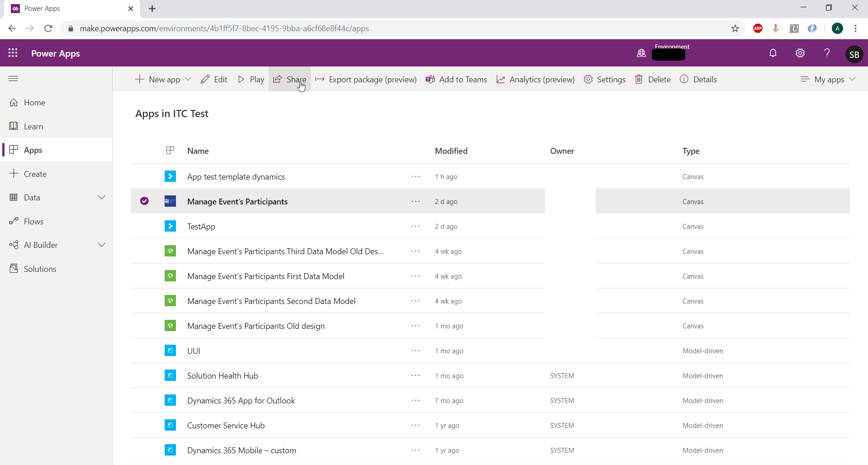This screenshot has height=465, width=868.
Task: Bookmark this page with the star icon
Action: pos(735,28)
